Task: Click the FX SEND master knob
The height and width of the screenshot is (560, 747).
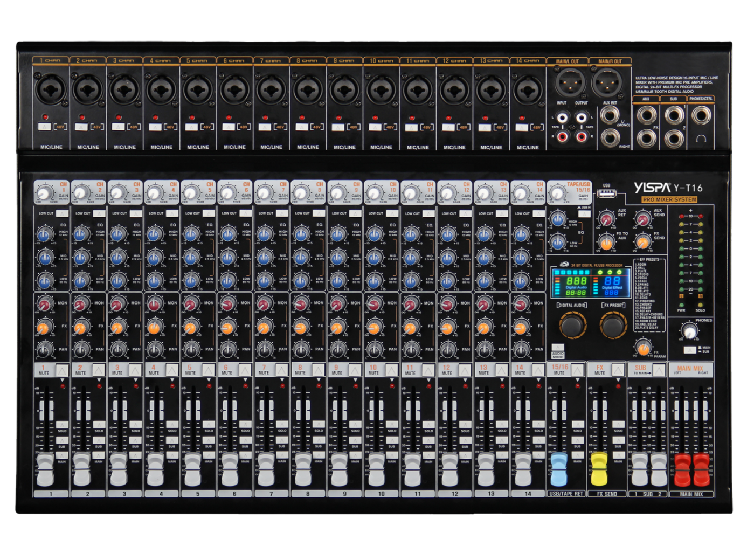Action: tap(642, 243)
